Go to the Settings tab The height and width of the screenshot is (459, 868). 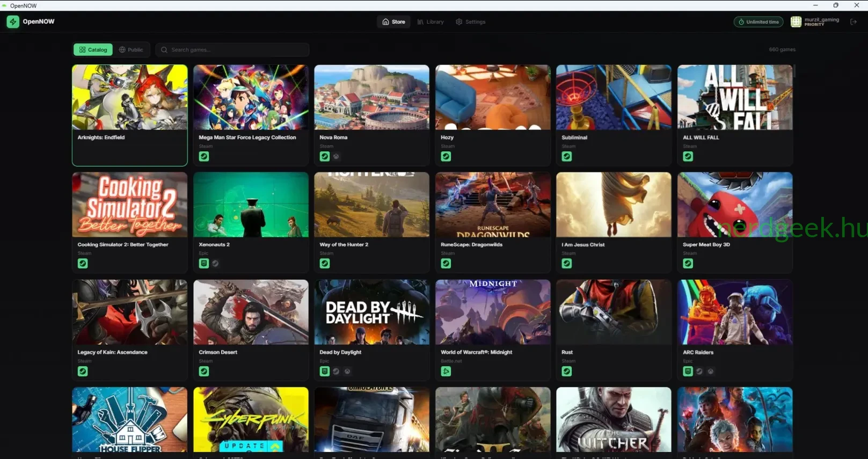[471, 22]
